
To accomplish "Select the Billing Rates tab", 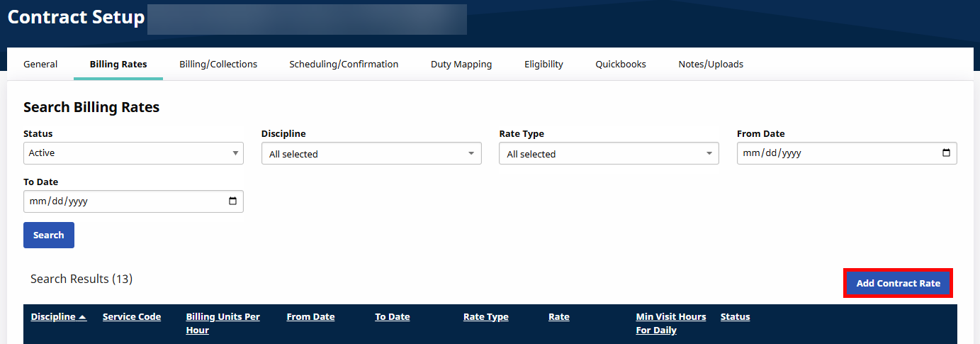I will coord(118,65).
